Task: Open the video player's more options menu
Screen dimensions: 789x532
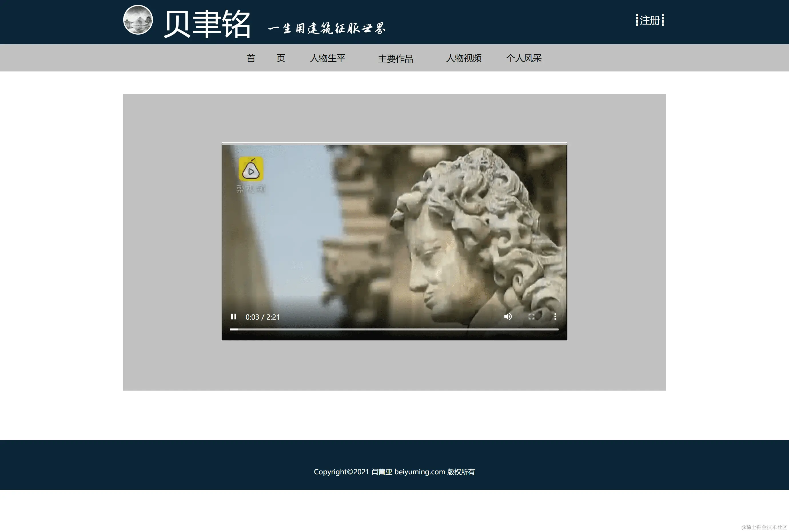Action: pos(555,317)
